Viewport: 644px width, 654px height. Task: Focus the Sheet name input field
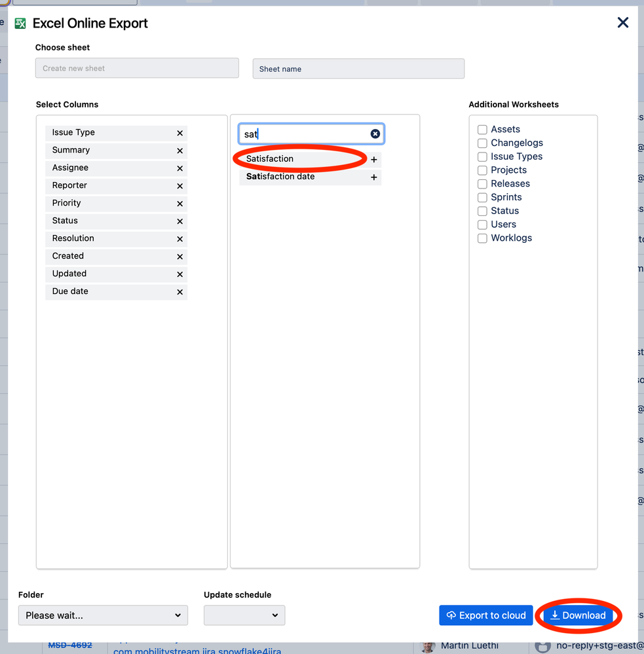[x=358, y=69]
